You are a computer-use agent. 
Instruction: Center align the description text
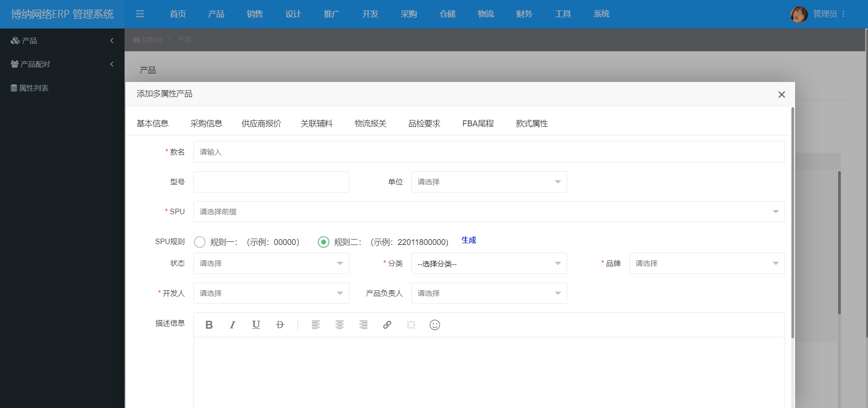pyautogui.click(x=339, y=325)
